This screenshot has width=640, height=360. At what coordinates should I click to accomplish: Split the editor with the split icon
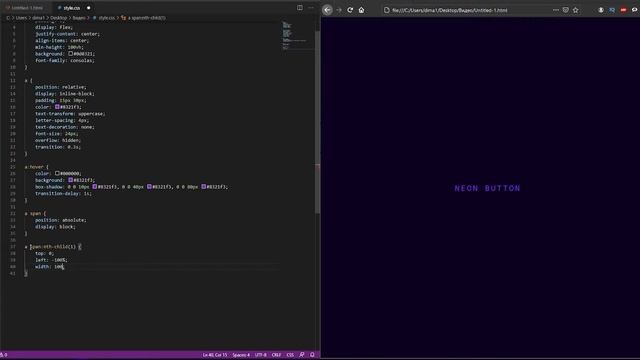coord(300,8)
